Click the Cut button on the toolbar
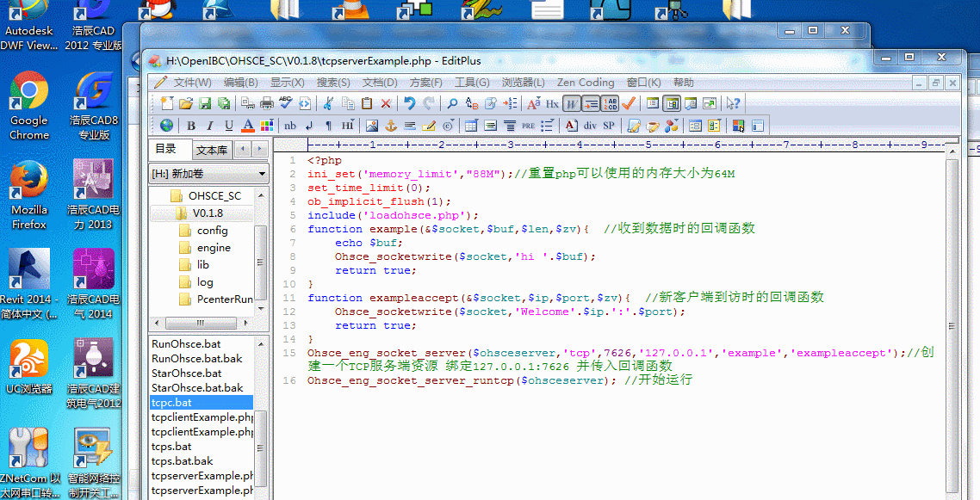The width and height of the screenshot is (980, 500). (326, 102)
